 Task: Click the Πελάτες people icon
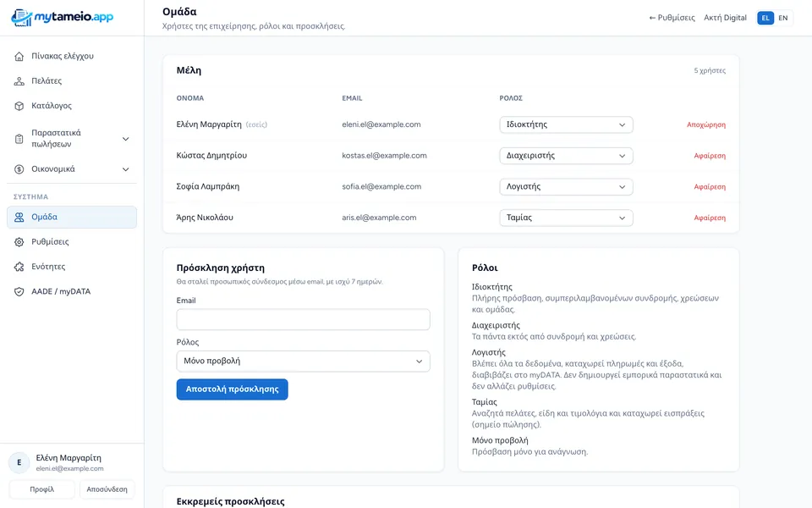point(19,81)
